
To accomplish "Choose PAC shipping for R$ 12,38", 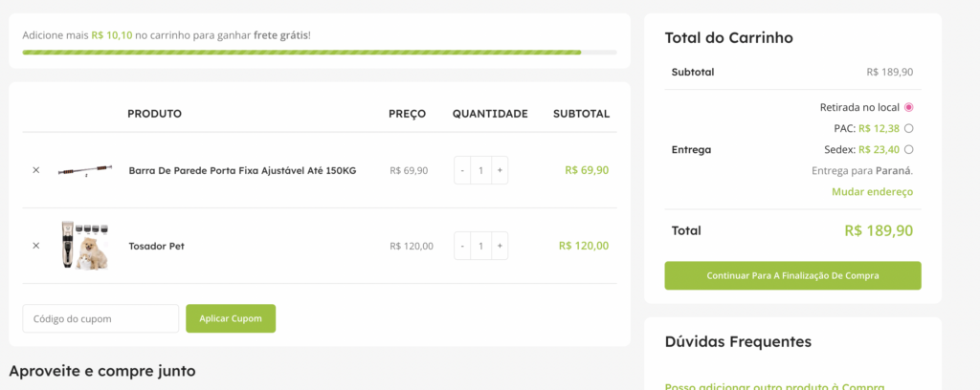I will pos(908,128).
